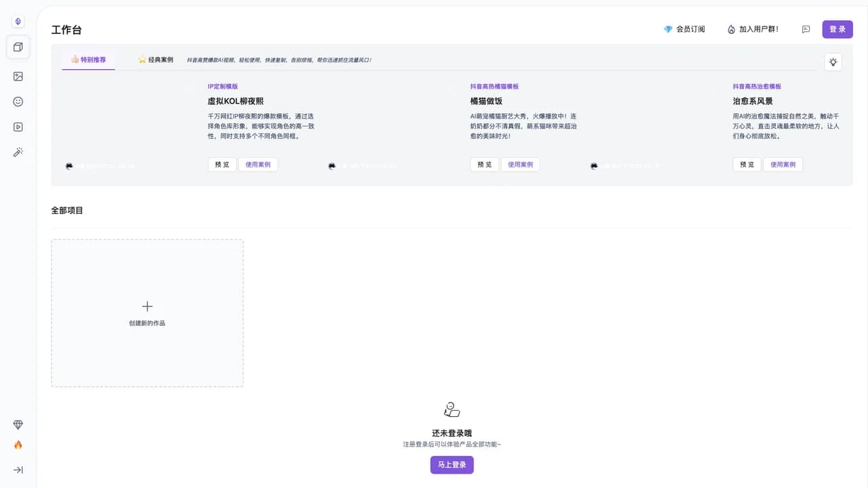Click the 虚拟KOL柳夜熙 title
The height and width of the screenshot is (488, 868).
[x=235, y=101]
